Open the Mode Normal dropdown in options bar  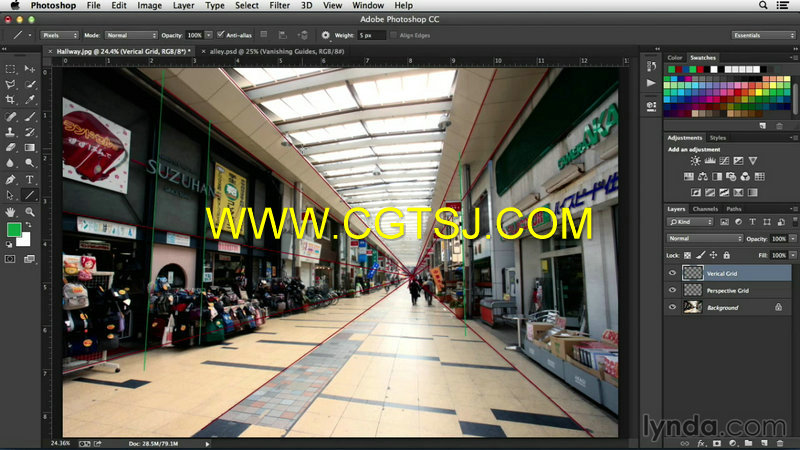click(x=131, y=35)
